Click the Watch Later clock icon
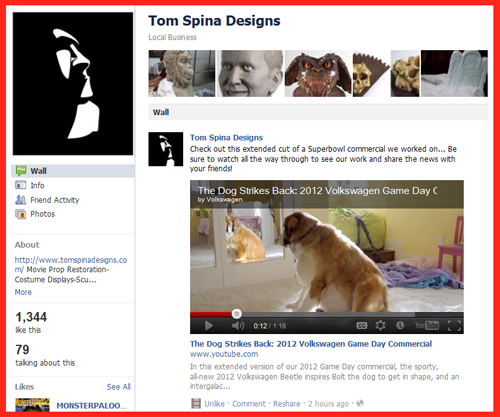 pos(400,325)
